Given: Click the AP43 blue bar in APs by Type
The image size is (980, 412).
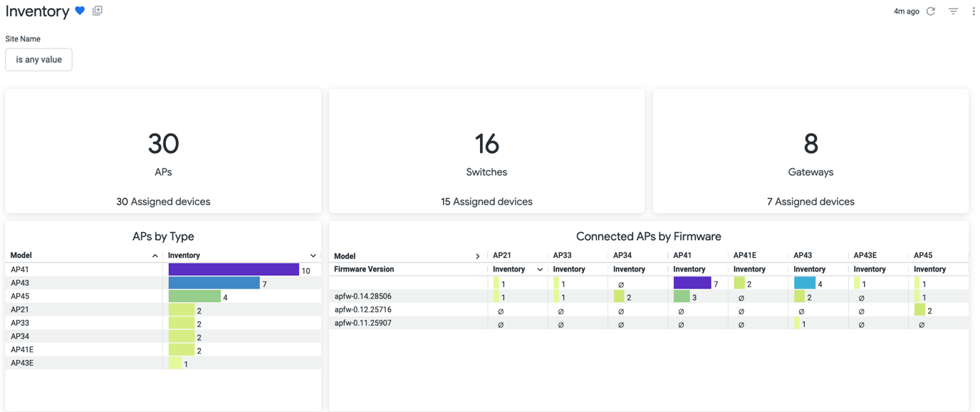Looking at the screenshot, I should click(214, 283).
